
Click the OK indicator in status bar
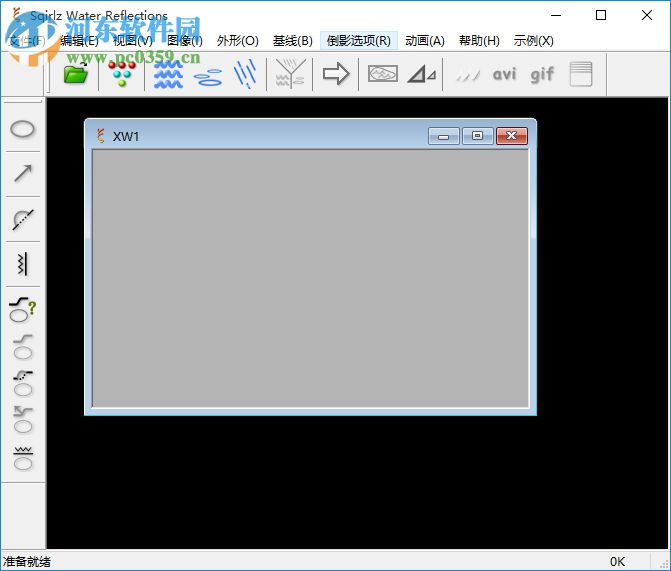[618, 561]
